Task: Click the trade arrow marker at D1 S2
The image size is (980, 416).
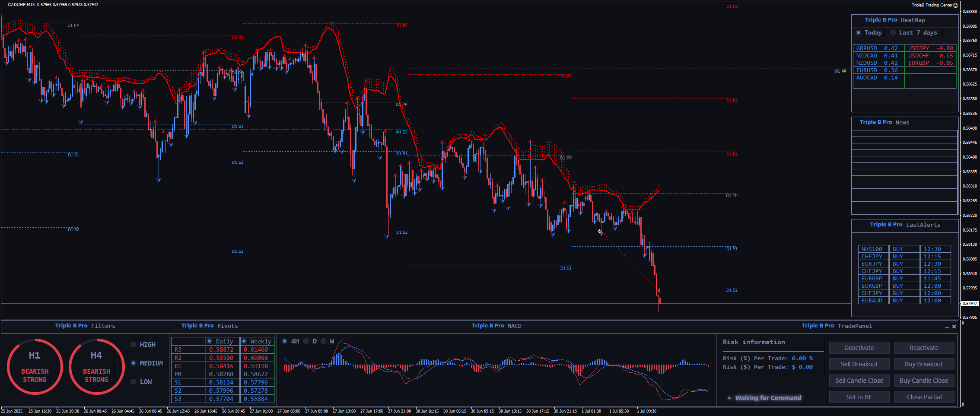Action: coord(658,291)
